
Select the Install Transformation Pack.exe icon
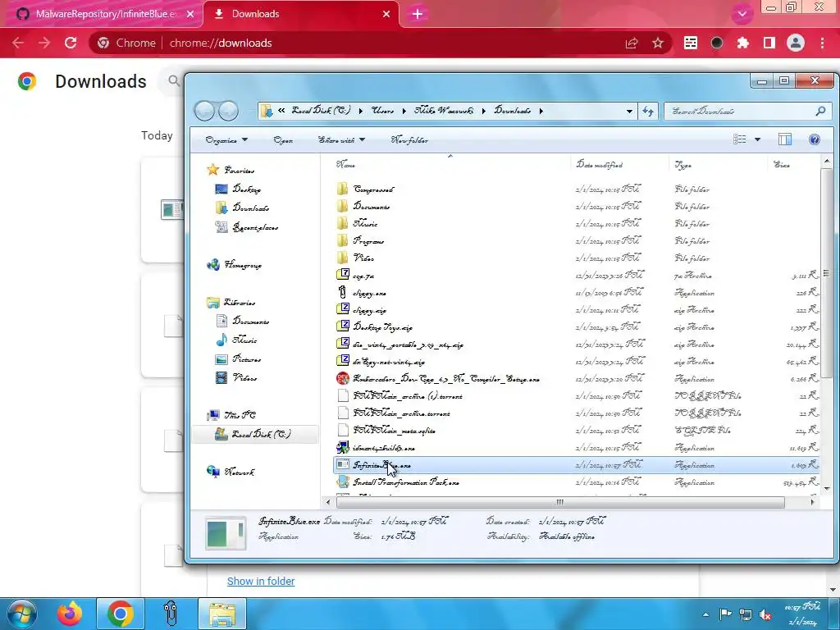point(343,482)
